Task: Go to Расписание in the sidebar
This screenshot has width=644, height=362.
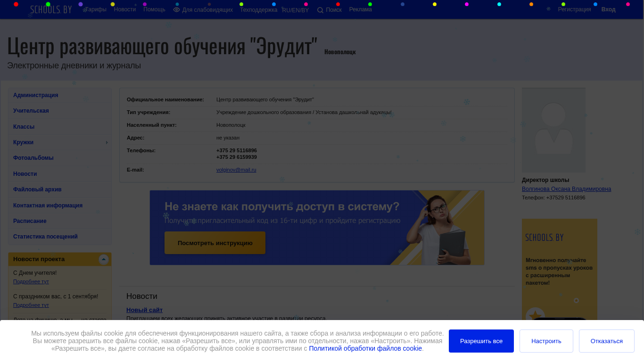Action: point(60,221)
